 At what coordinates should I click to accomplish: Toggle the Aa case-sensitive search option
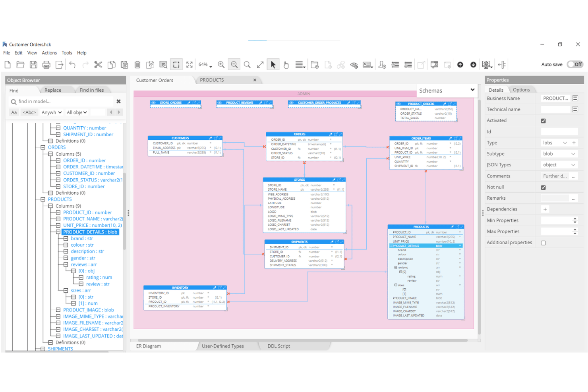coord(14,112)
